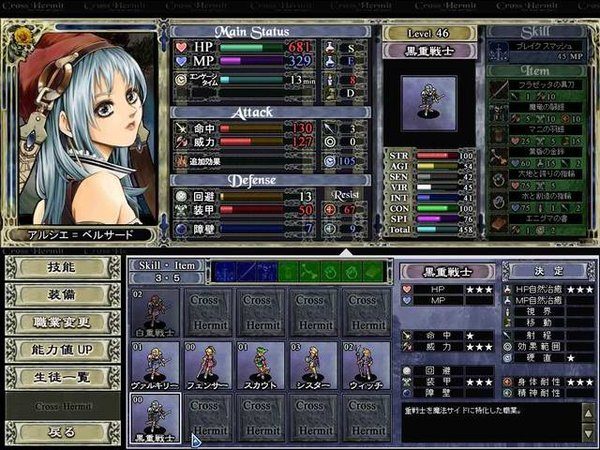
Task: Click the 黒重戦士 class icon in grid
Action: (x=155, y=419)
